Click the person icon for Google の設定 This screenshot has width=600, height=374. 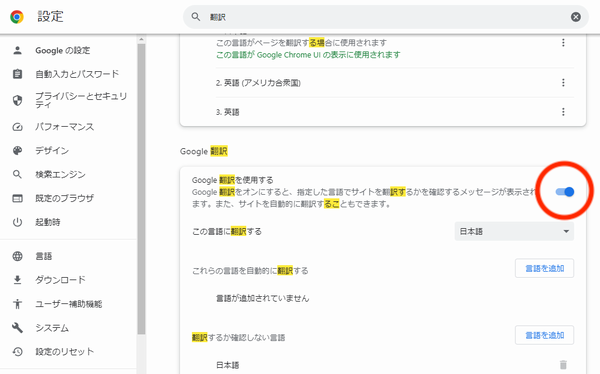point(17,50)
